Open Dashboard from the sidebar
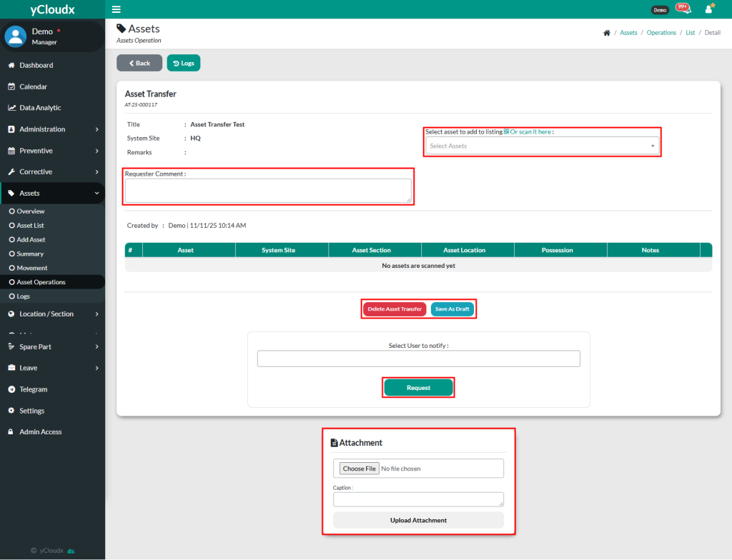This screenshot has width=732, height=560. (36, 65)
